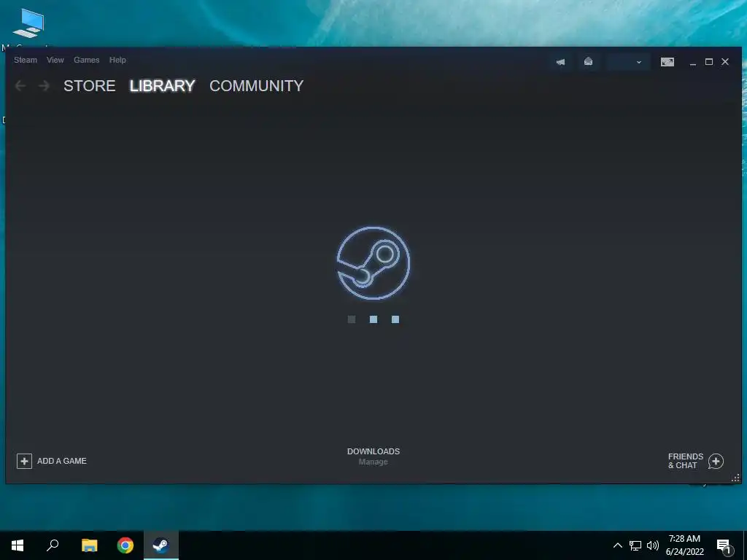747x560 pixels.
Task: Open the volume tray icon
Action: click(653, 545)
